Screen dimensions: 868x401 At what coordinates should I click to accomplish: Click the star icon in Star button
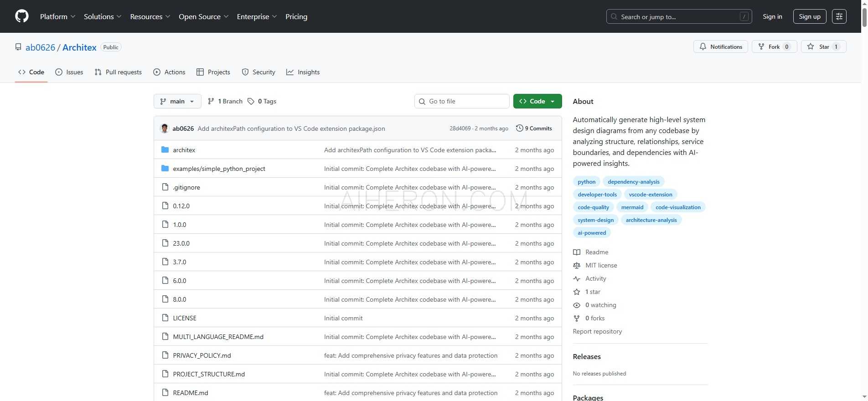coord(811,46)
